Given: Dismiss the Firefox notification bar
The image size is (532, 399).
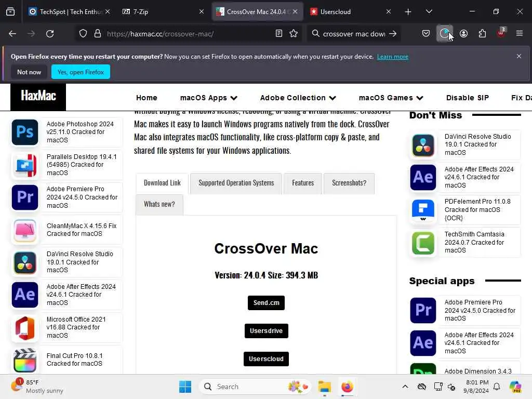Looking at the screenshot, I should pyautogui.click(x=519, y=56).
